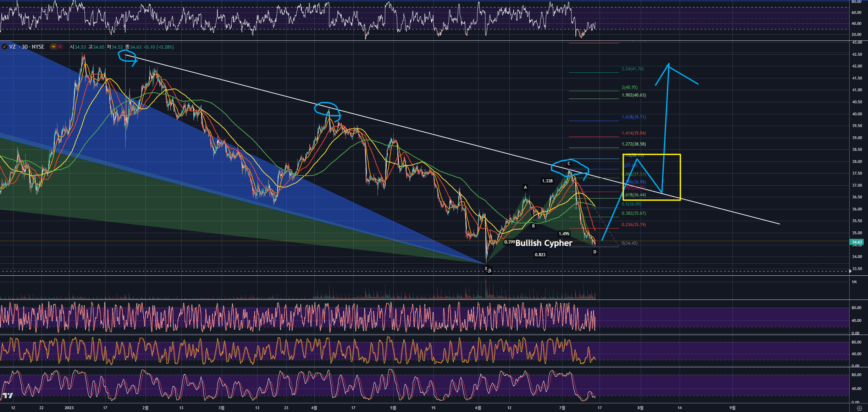Click the TradingView logo watermark

[7, 395]
